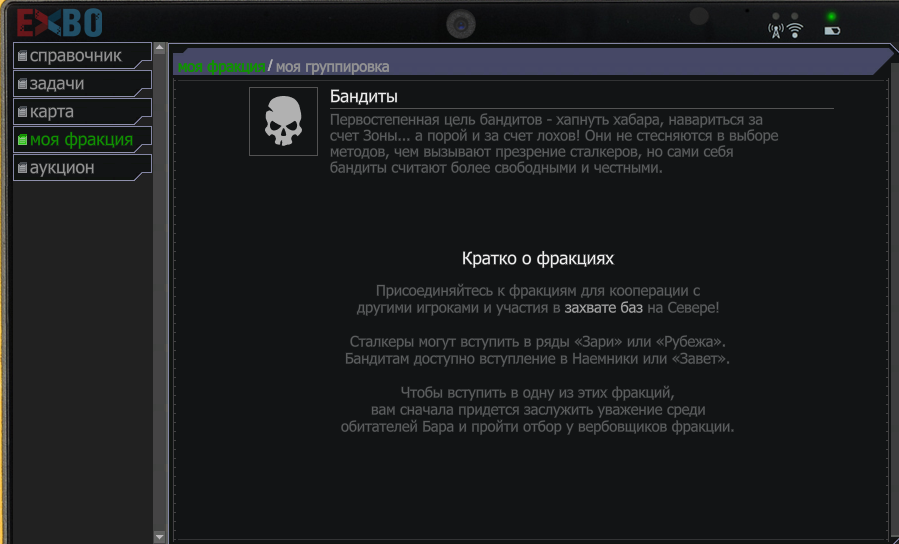Click the Wi-Fi status icon
The height and width of the screenshot is (544, 899).
795,30
